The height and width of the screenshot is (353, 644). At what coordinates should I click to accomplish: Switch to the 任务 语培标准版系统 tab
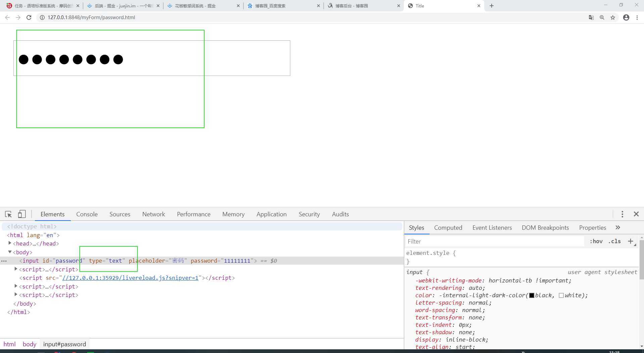43,6
